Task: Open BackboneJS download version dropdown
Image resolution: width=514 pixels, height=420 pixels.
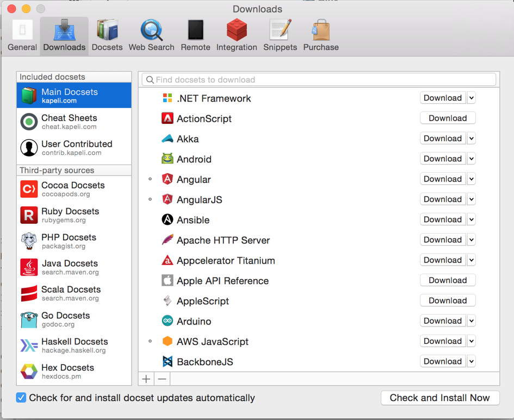Action: coord(472,361)
